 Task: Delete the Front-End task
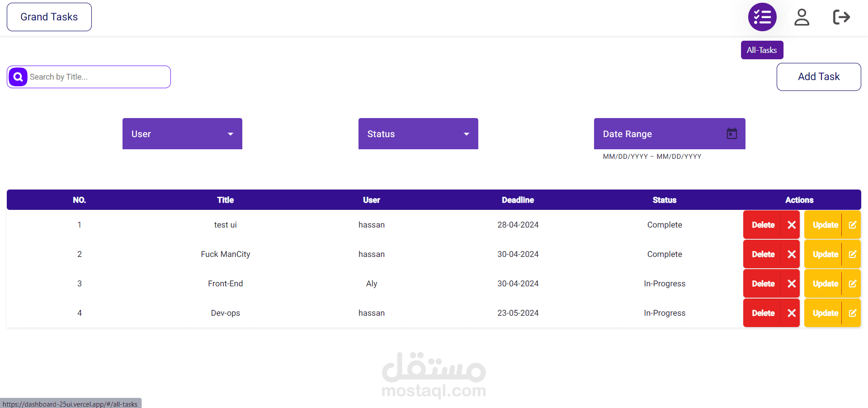click(771, 284)
